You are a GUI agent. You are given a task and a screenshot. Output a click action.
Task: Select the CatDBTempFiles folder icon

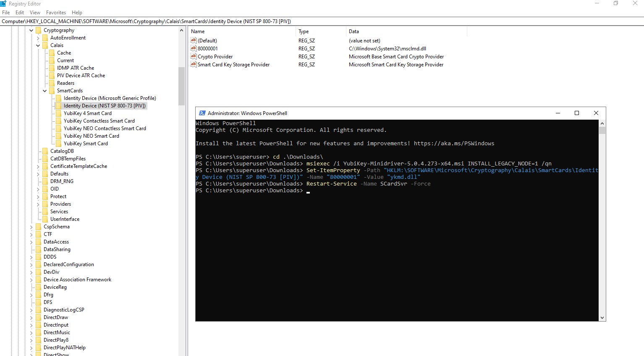click(x=45, y=159)
